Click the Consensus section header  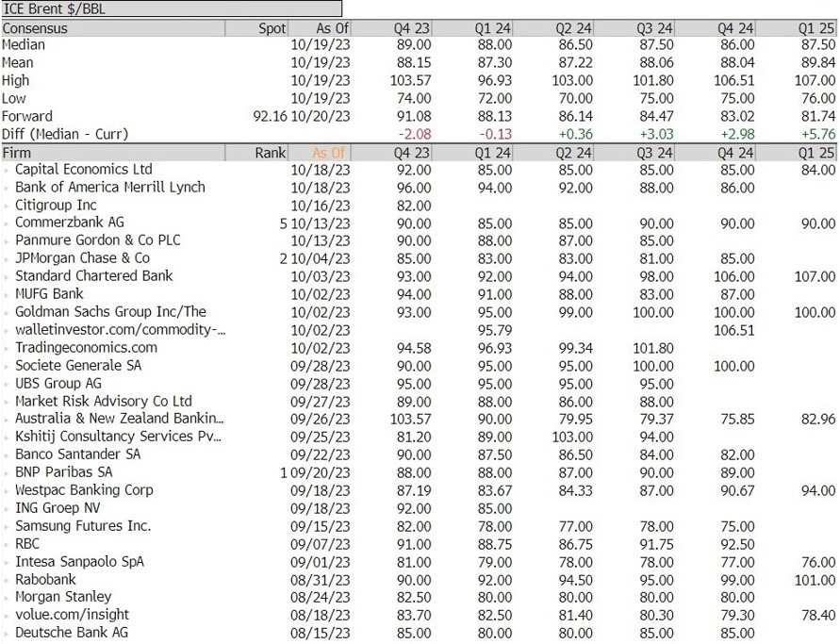(113, 28)
